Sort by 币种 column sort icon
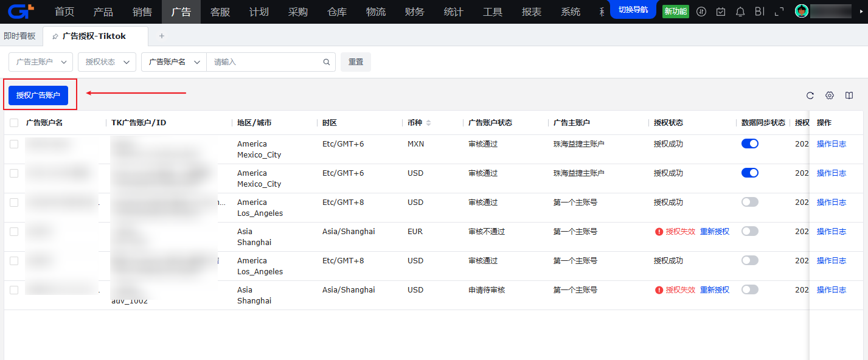The image size is (868, 360). 428,123
